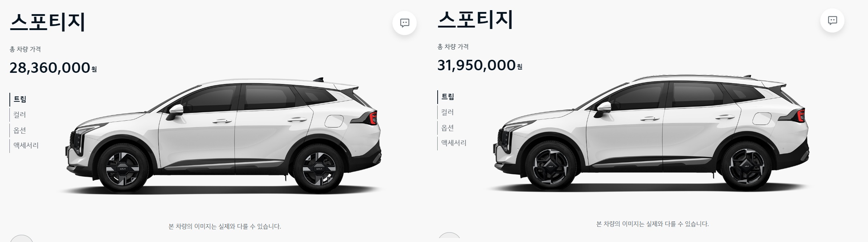Click the 스포티지 title above 31,950,000원
Image resolution: width=868 pixels, height=242 pixels.
pos(475,20)
